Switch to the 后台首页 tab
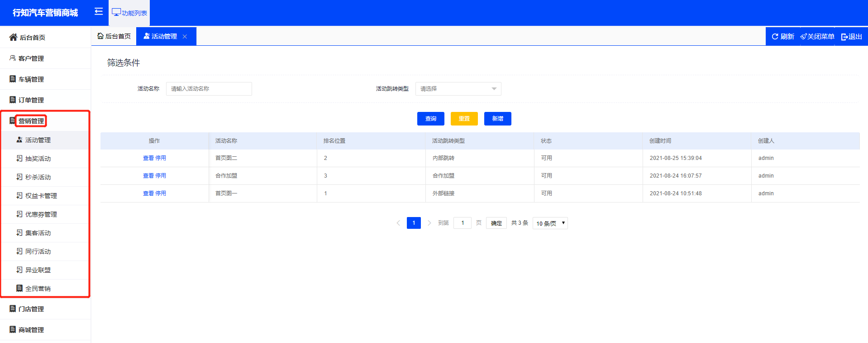Screen dimensions: 868x343 coord(114,36)
